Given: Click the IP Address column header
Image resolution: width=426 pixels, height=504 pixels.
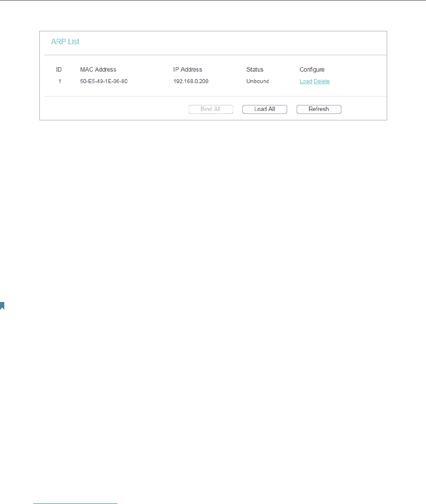Looking at the screenshot, I should 188,70.
